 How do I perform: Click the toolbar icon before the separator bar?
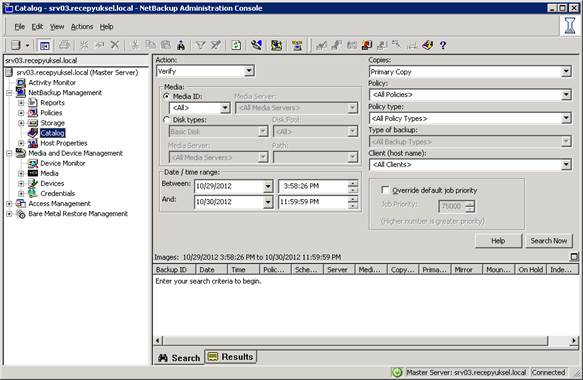pos(297,45)
